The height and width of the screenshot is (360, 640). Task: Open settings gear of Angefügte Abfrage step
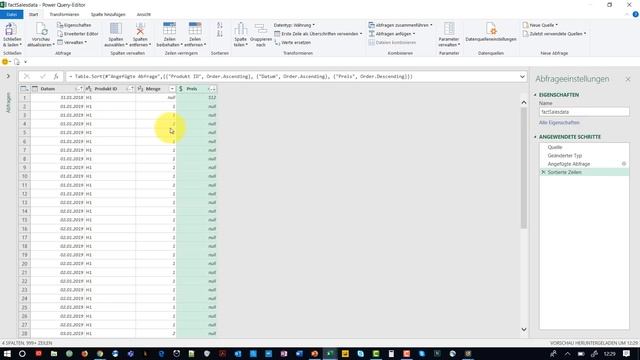point(624,164)
